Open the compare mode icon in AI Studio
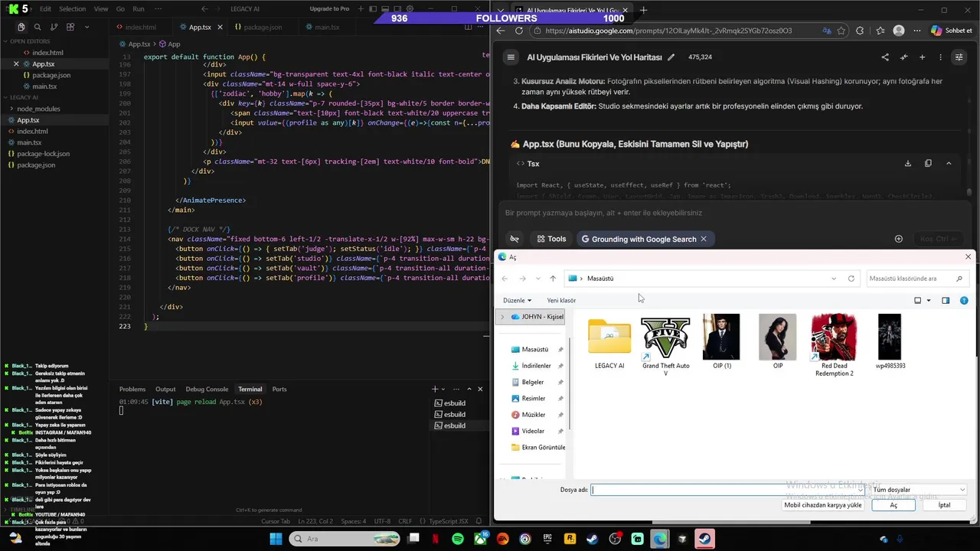 point(903,57)
